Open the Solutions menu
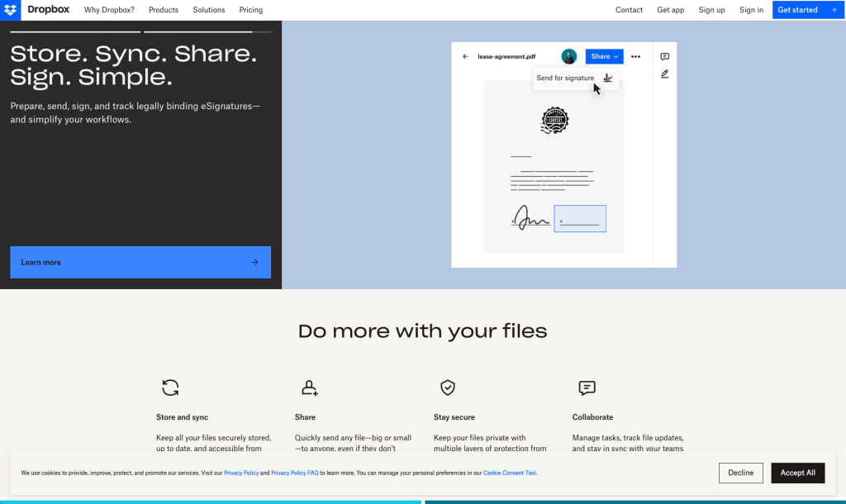This screenshot has height=504, width=846. 209,10
